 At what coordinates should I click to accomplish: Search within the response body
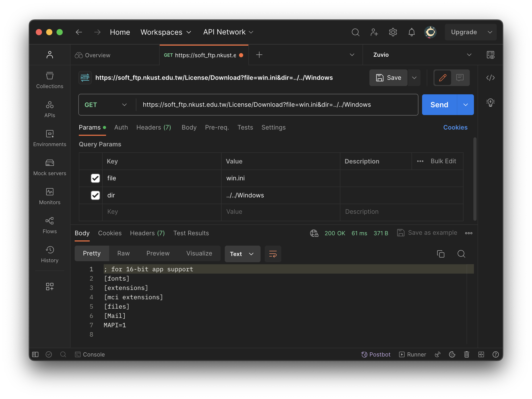461,254
